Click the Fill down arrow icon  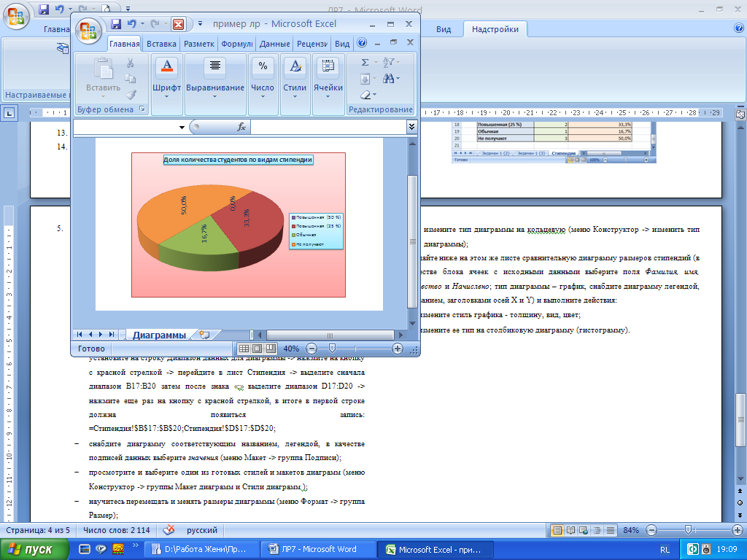pyautogui.click(x=365, y=79)
